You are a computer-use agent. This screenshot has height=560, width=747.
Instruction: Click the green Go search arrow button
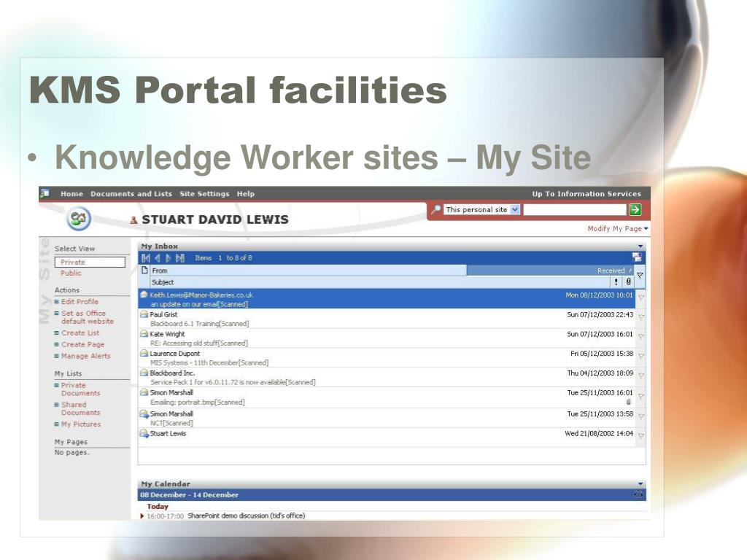(x=635, y=209)
